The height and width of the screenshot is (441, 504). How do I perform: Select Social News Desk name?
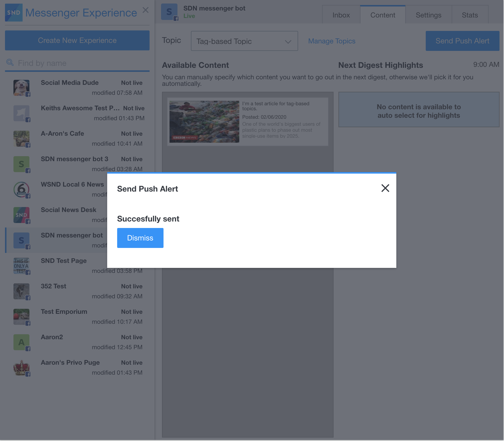(x=69, y=210)
